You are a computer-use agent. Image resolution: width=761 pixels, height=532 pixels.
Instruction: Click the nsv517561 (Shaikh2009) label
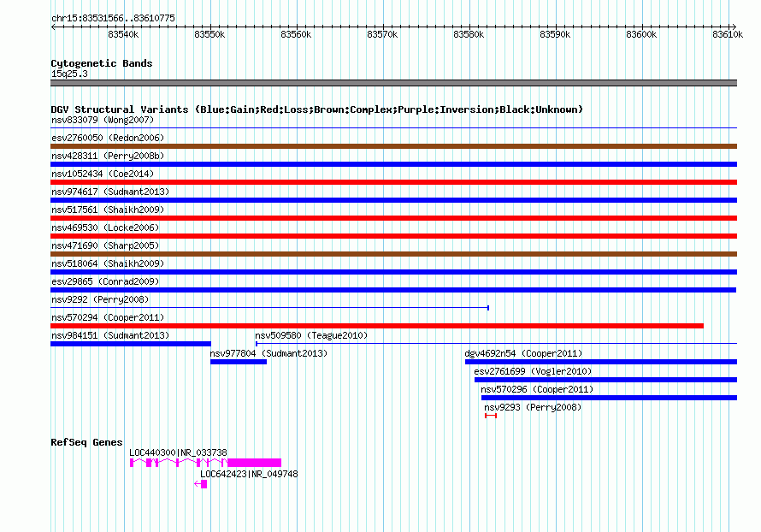tap(108, 210)
